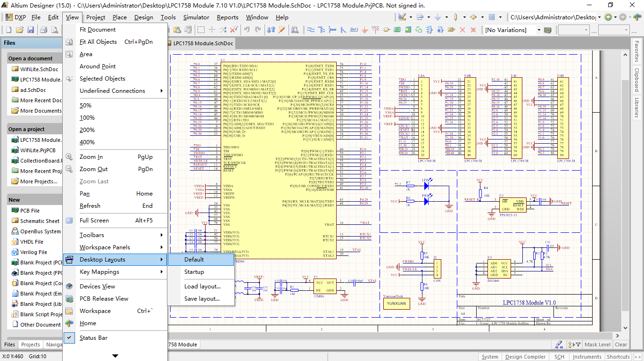Switch to the Projects panel tab
644x361 pixels.
[31, 345]
